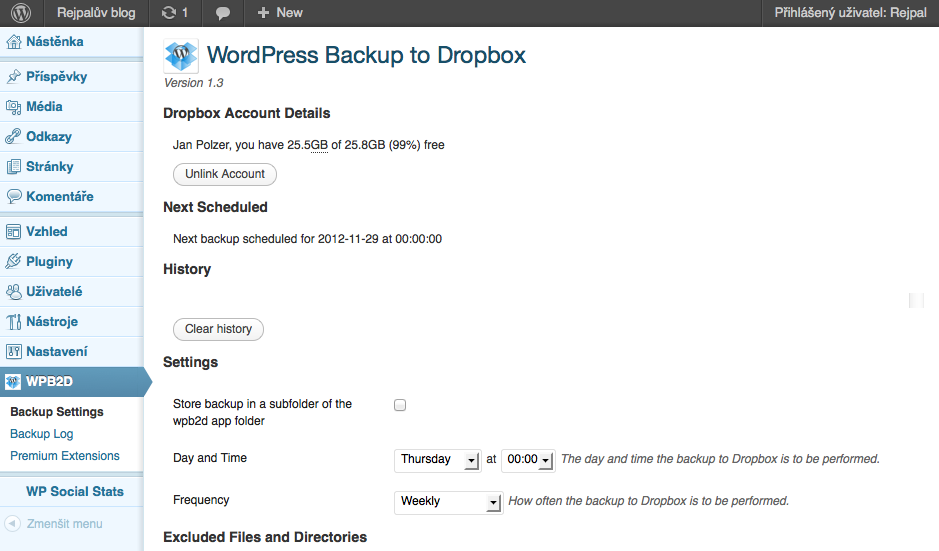Click the Uživatelé users icon

13,292
